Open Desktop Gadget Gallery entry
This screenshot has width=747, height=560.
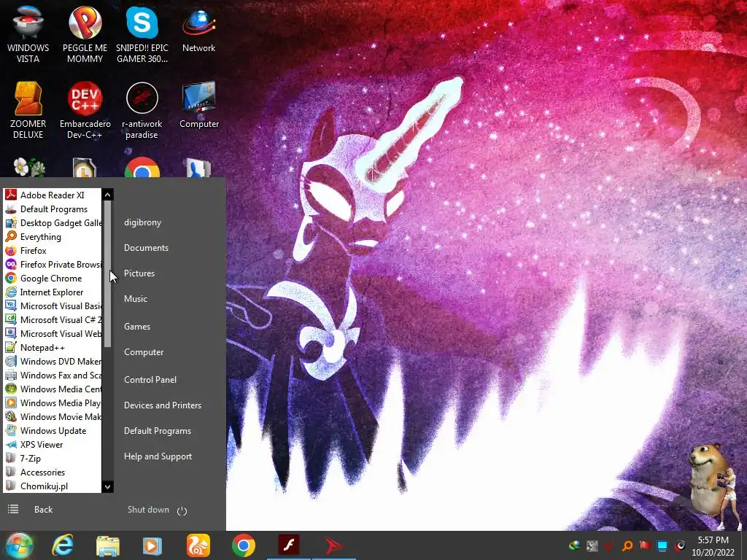tap(53, 223)
